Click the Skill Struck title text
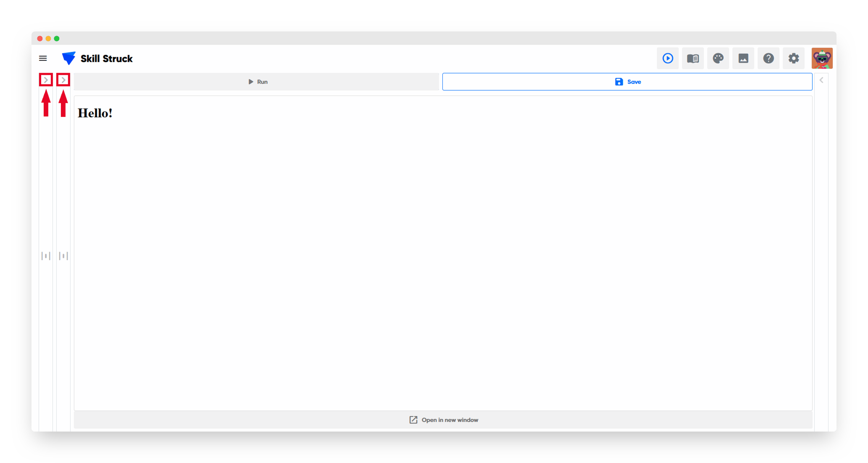 106,58
